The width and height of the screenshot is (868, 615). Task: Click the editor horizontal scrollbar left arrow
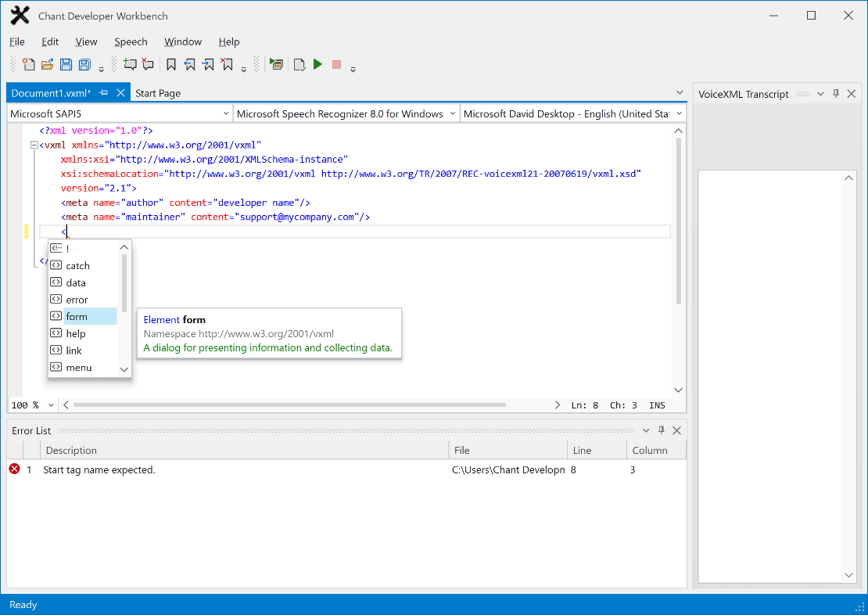pos(66,405)
